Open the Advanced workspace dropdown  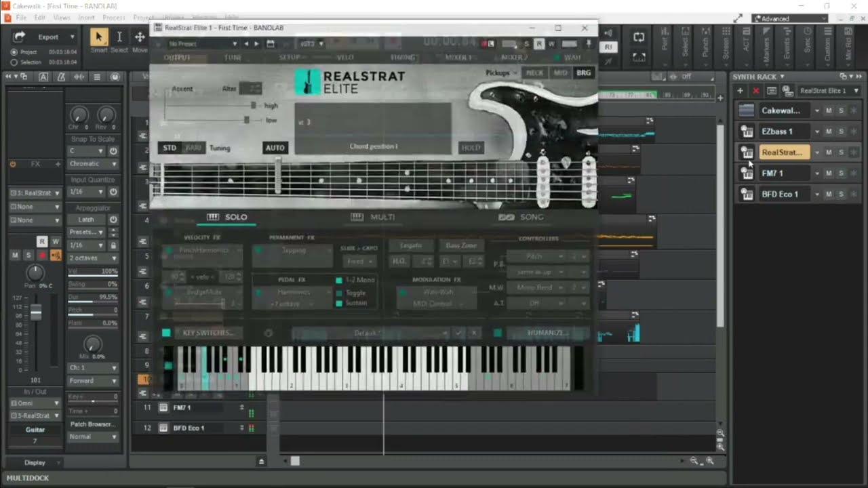(x=789, y=18)
